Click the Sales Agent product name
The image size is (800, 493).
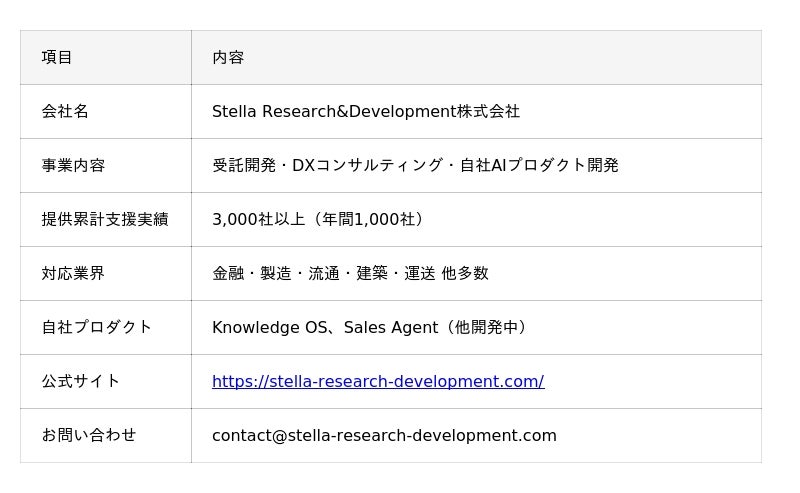click(x=391, y=327)
